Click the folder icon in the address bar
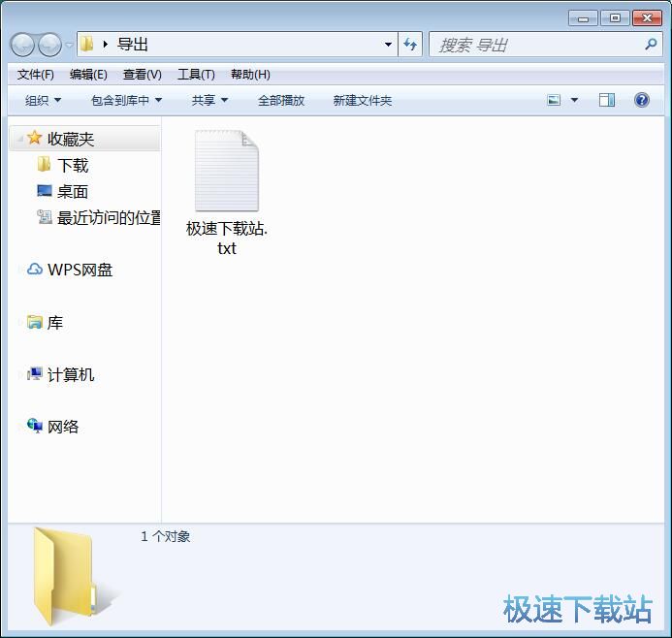 (x=87, y=44)
